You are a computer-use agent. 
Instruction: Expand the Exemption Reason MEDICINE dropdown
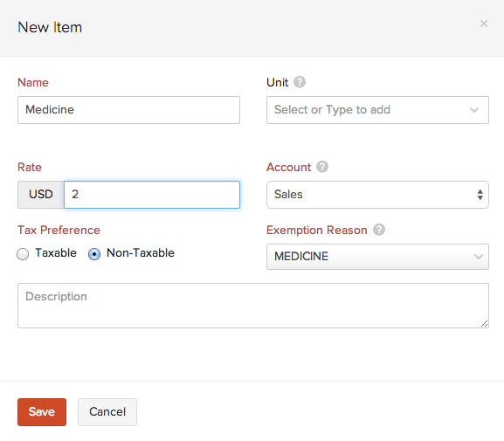377,257
